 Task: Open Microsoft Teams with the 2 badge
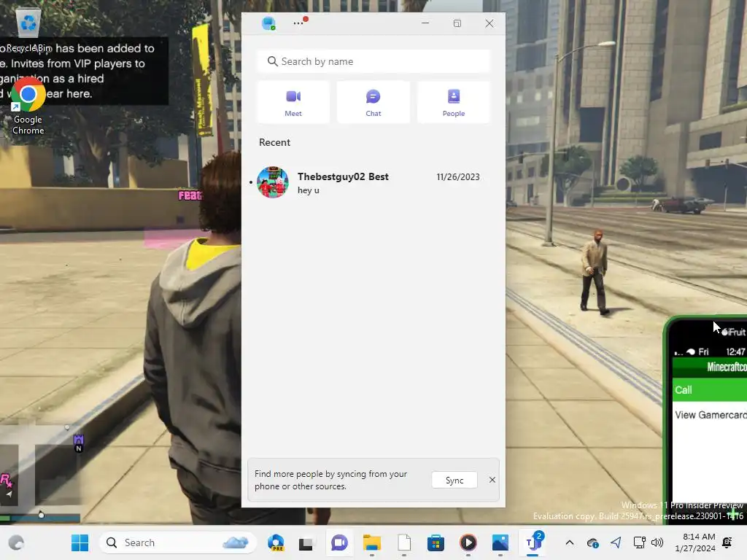tap(533, 542)
